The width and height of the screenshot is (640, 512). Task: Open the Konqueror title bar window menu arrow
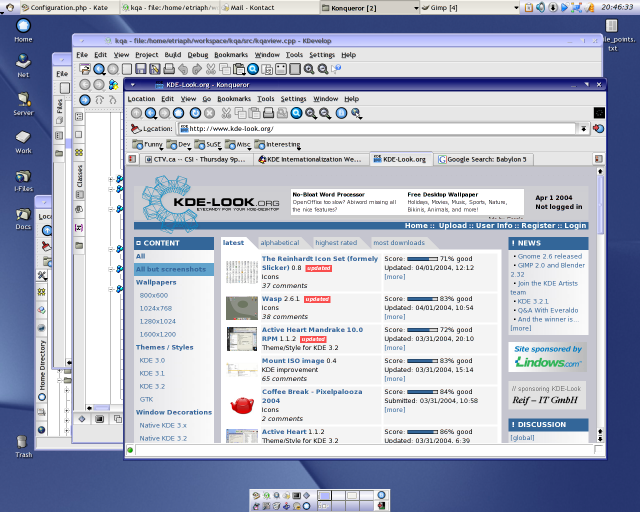[133, 85]
